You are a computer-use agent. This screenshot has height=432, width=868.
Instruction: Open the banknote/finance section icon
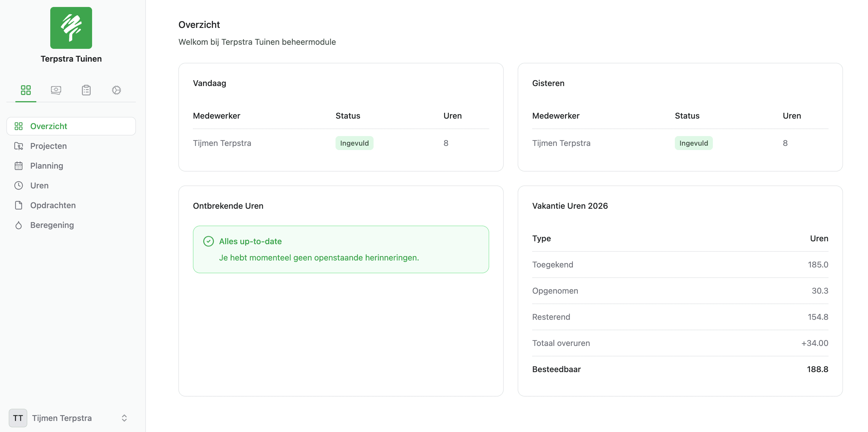[56, 90]
